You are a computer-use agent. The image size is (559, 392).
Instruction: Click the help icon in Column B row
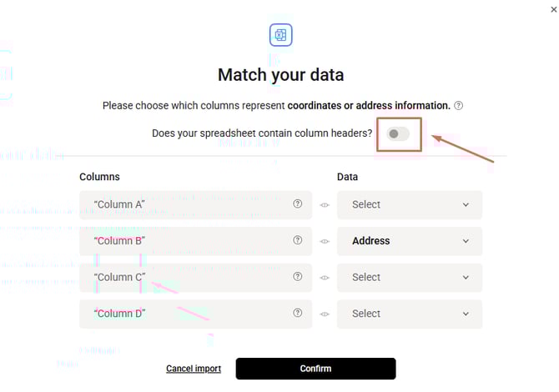tap(298, 241)
